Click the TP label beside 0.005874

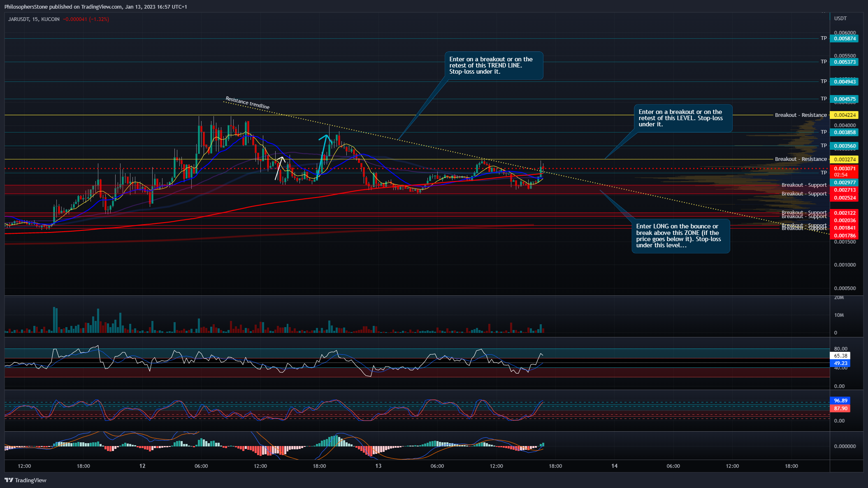point(824,38)
